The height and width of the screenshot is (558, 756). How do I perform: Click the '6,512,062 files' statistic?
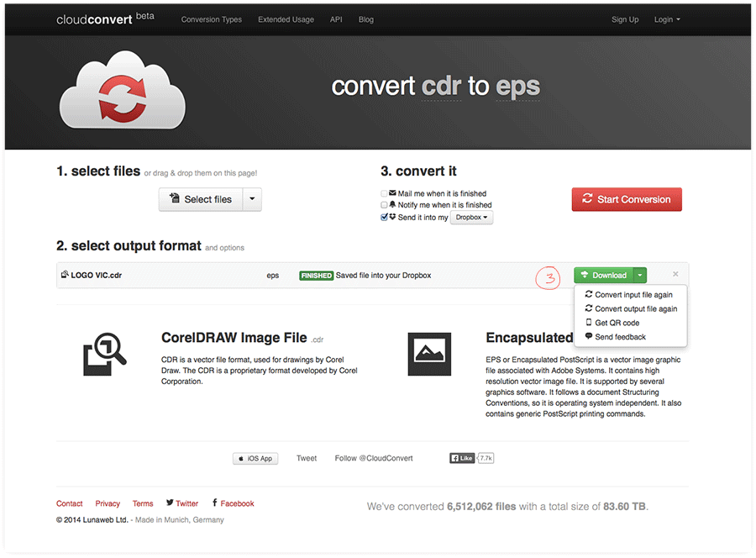pyautogui.click(x=481, y=507)
